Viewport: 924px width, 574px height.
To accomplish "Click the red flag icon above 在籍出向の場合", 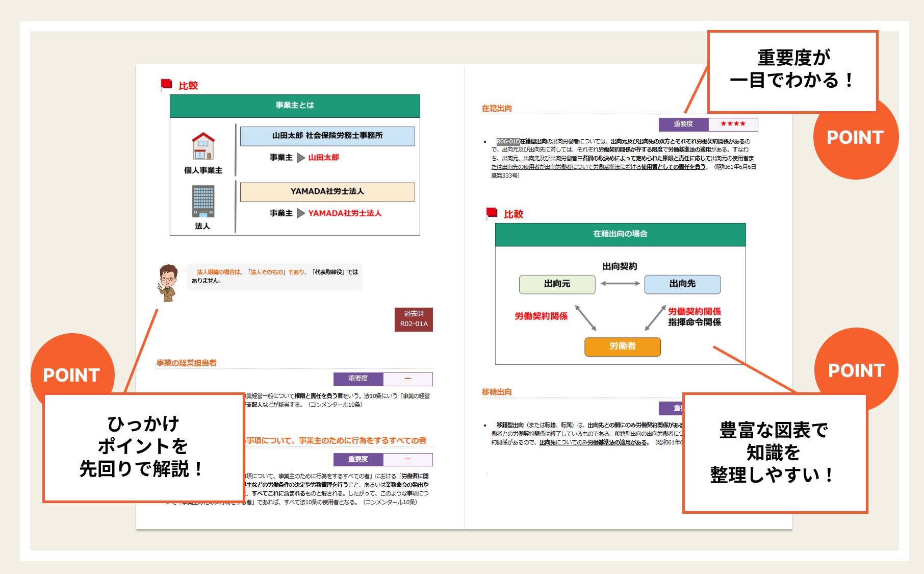I will coord(492,213).
